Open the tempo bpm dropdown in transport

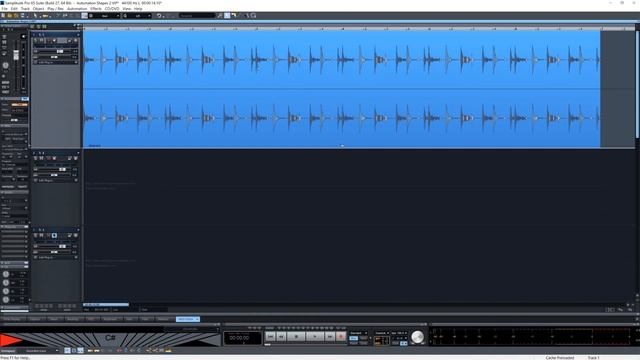pos(399,333)
